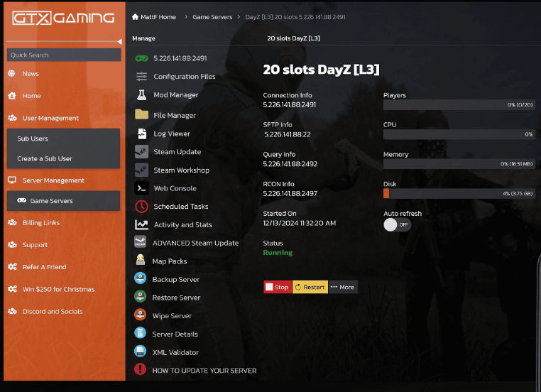Click the Restore Server icon
This screenshot has height=392, width=541.
(140, 296)
